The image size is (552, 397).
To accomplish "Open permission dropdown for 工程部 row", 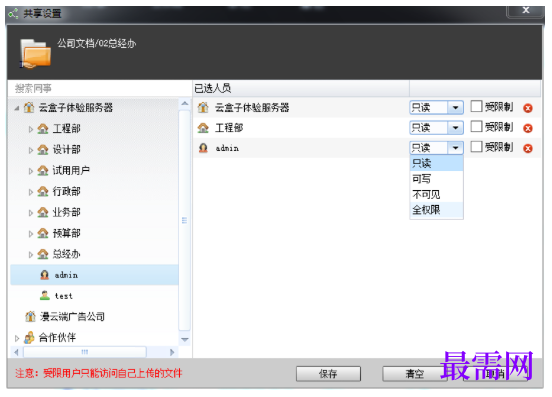I will (455, 128).
